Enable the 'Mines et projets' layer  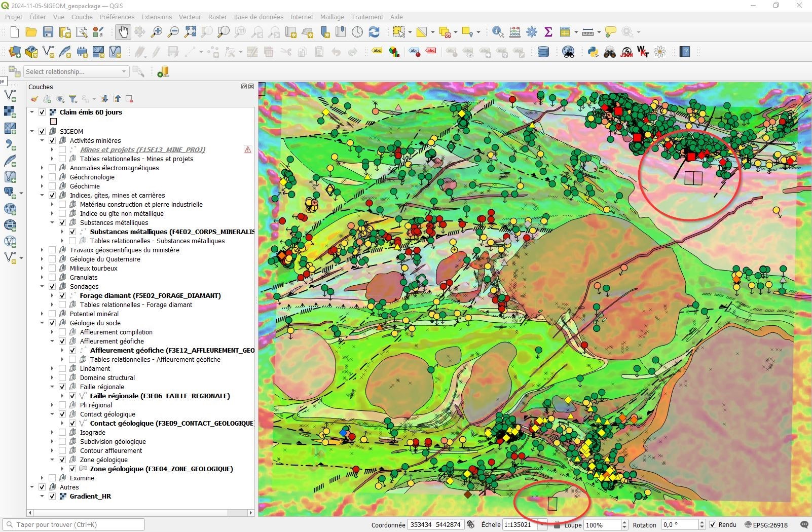62,149
